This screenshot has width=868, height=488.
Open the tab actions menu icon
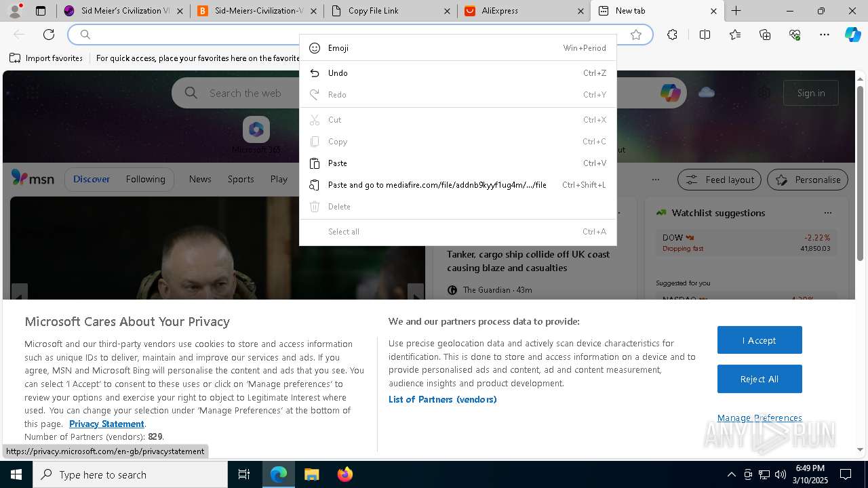click(x=41, y=11)
